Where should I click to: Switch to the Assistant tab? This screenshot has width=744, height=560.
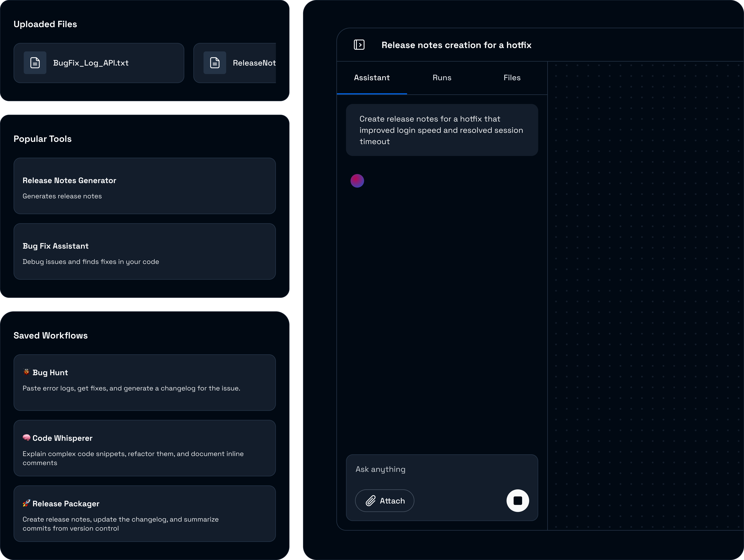[372, 78]
